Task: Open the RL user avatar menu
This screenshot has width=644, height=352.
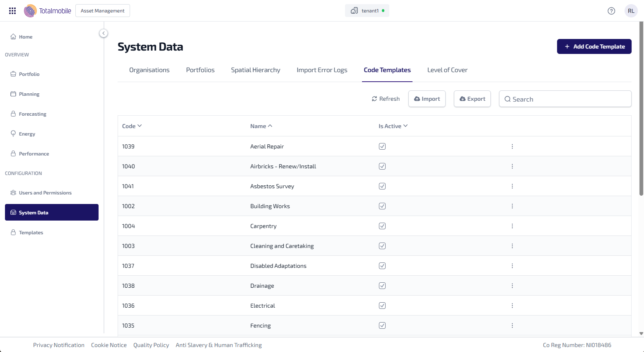Action: [x=631, y=11]
